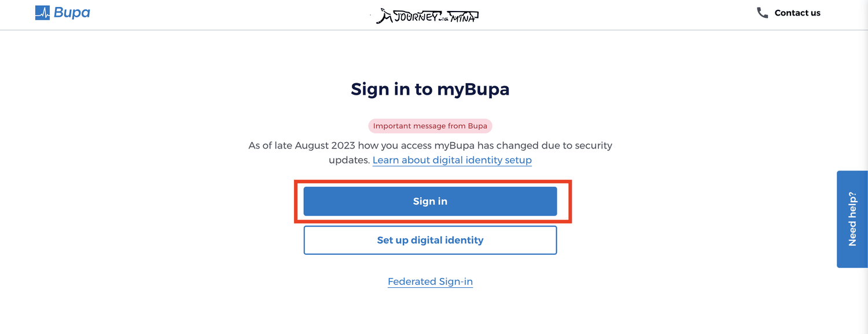Click the word updates before the link
The height and width of the screenshot is (334, 868).
[x=349, y=160]
